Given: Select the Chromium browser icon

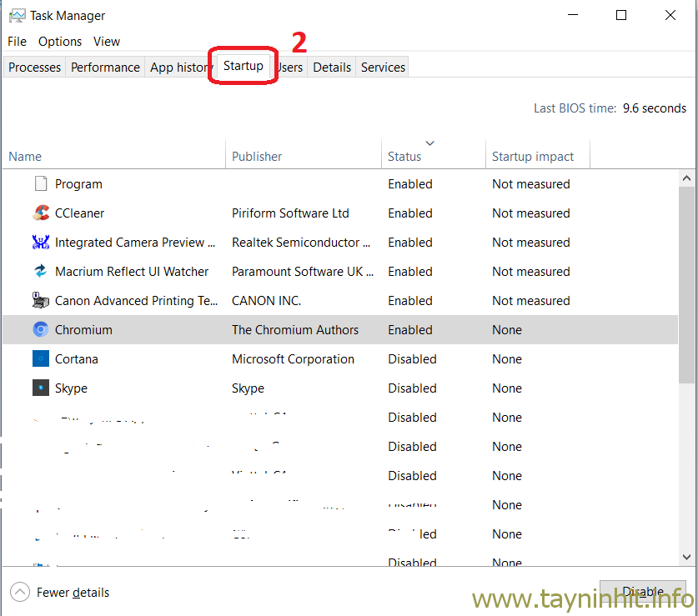Looking at the screenshot, I should click(x=41, y=330).
